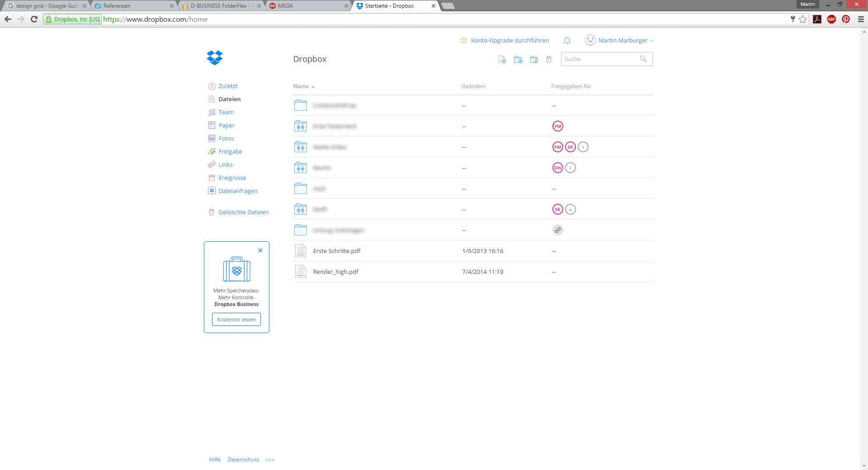Open the upload file icon in the toolbar
Screen dimensions: 868x470
pos(502,59)
